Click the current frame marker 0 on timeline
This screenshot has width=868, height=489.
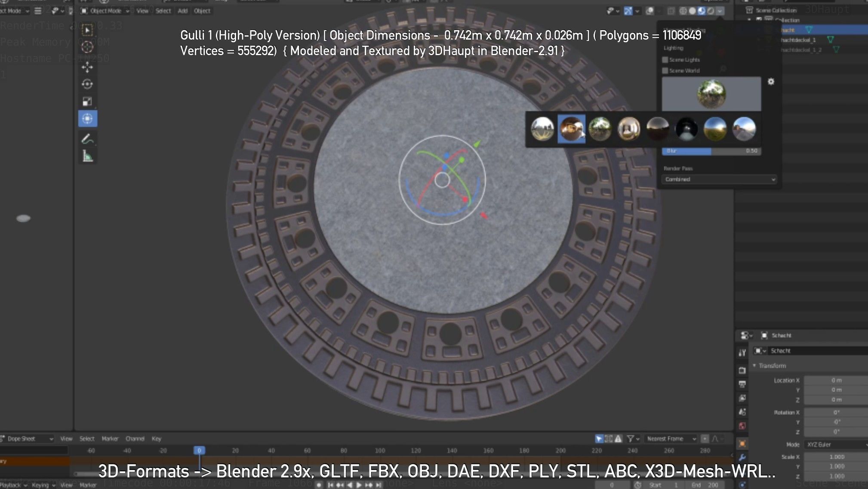click(x=199, y=450)
